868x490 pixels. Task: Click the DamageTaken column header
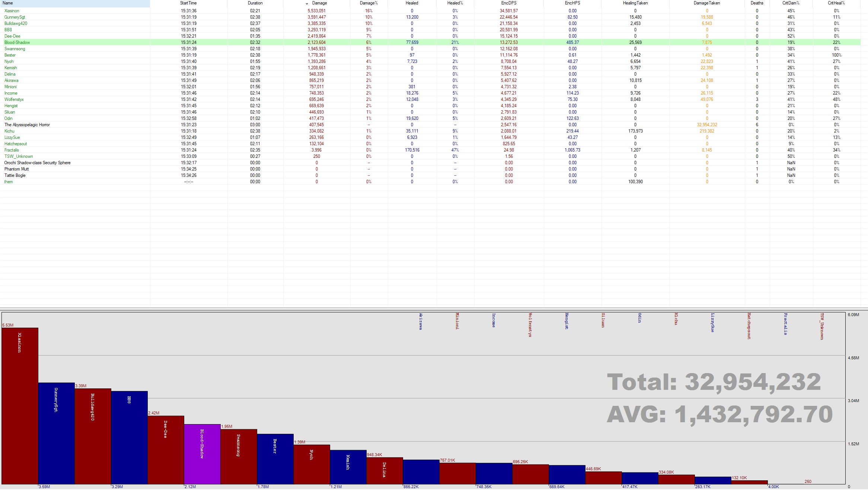[x=706, y=3]
